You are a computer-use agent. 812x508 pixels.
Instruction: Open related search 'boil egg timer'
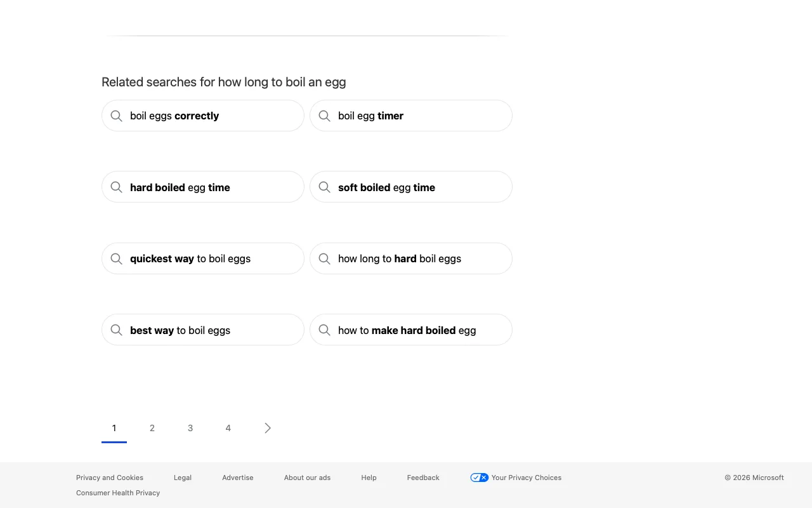click(x=411, y=116)
